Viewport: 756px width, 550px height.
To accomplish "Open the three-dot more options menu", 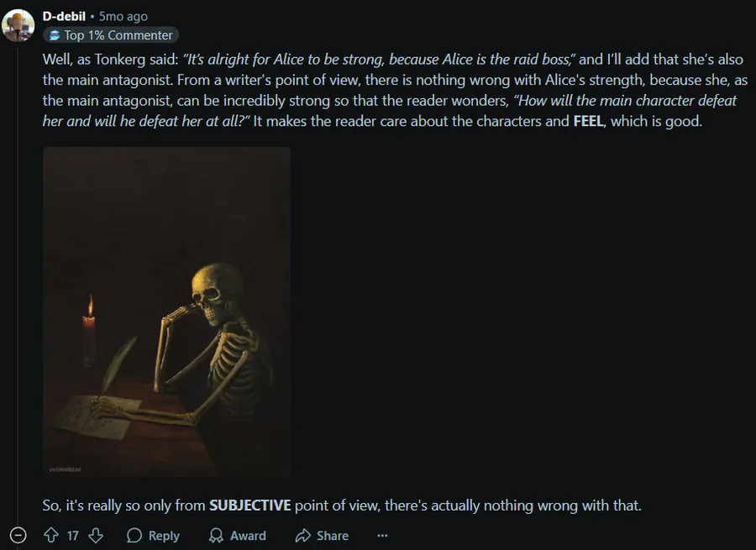I will [382, 535].
